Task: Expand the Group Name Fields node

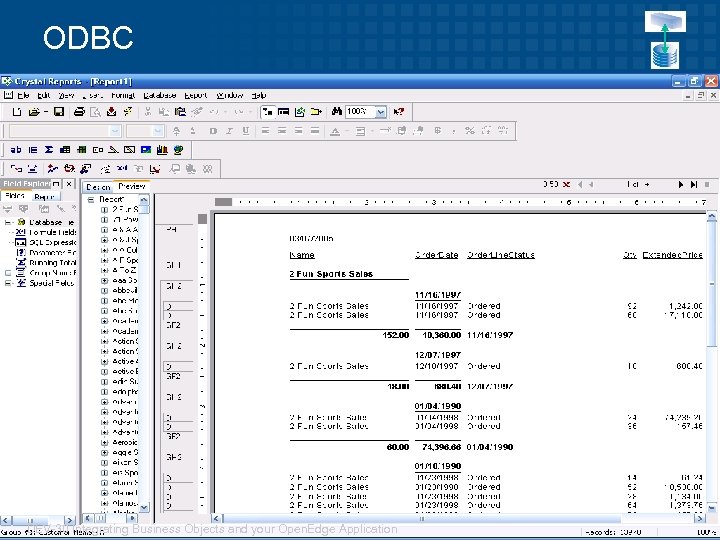Action: pos(8,273)
